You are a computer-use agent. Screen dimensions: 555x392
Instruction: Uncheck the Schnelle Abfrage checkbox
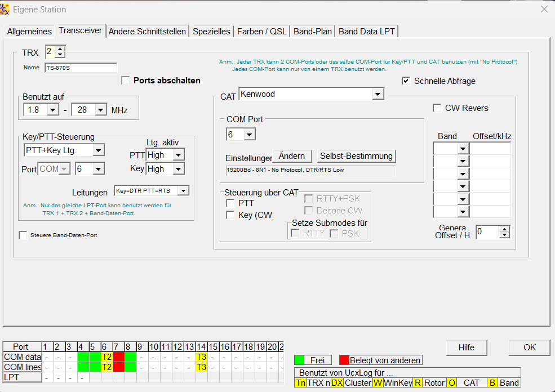pos(406,81)
